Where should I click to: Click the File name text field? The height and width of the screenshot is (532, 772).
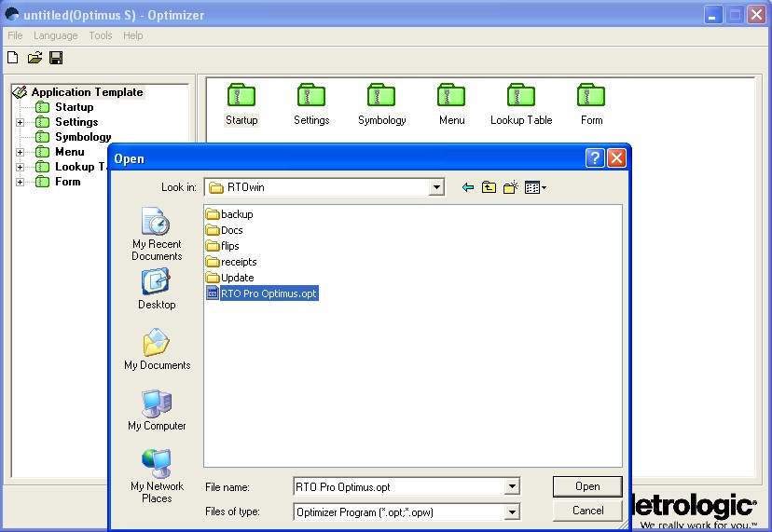397,486
